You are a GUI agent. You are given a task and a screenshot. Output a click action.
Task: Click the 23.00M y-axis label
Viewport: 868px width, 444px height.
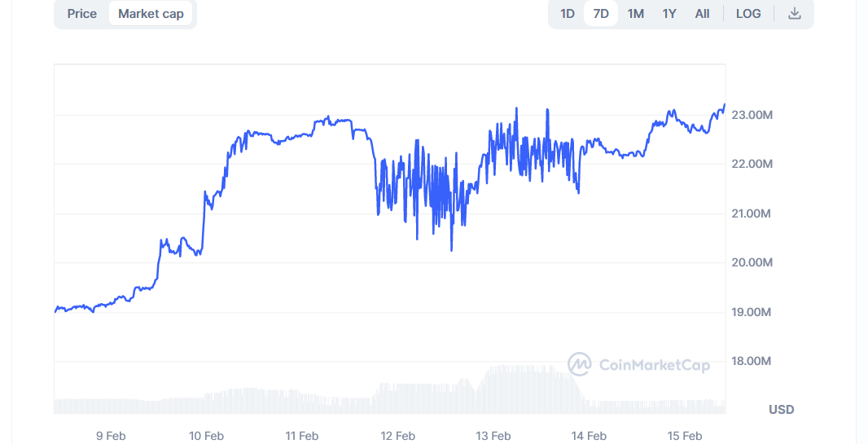pos(752,115)
